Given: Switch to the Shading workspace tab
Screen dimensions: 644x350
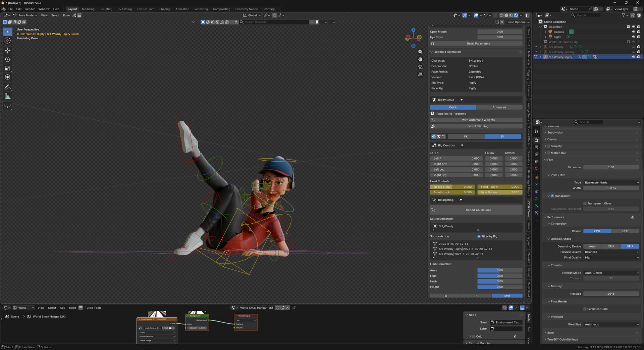Looking at the screenshot, I should (165, 9).
